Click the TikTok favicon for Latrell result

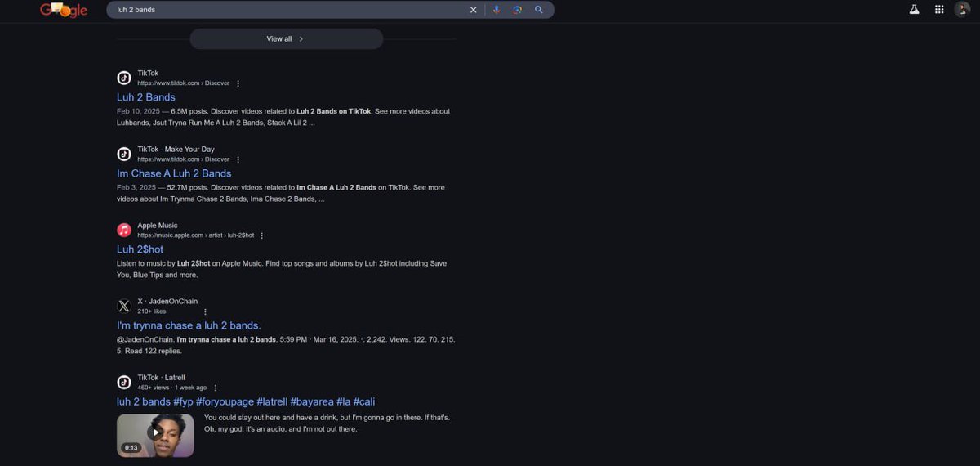(124, 382)
